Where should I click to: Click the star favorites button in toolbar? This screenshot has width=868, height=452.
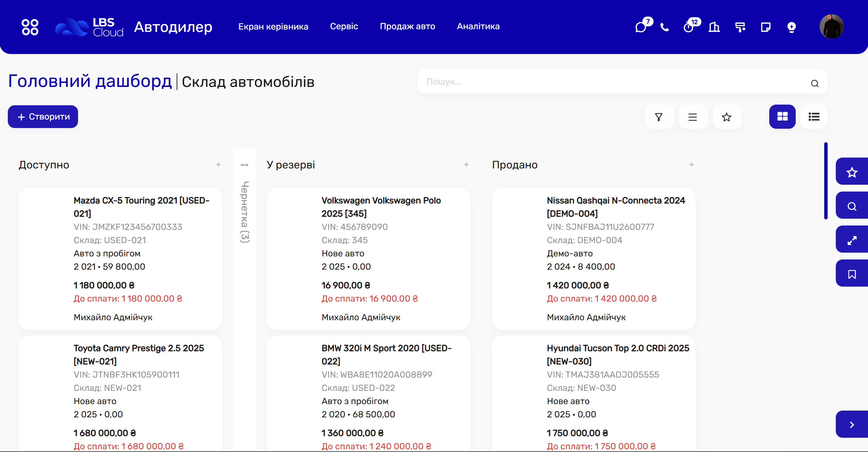[727, 117]
